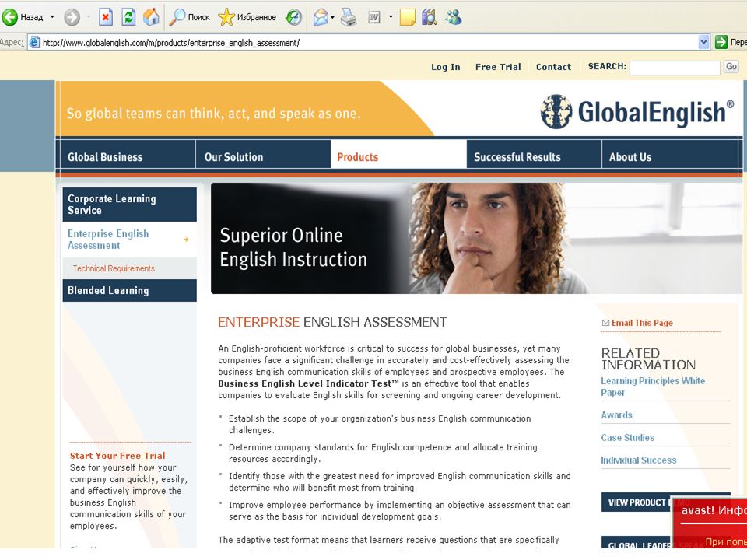Stop page loading with red X icon
This screenshot has width=747, height=560.
click(105, 18)
